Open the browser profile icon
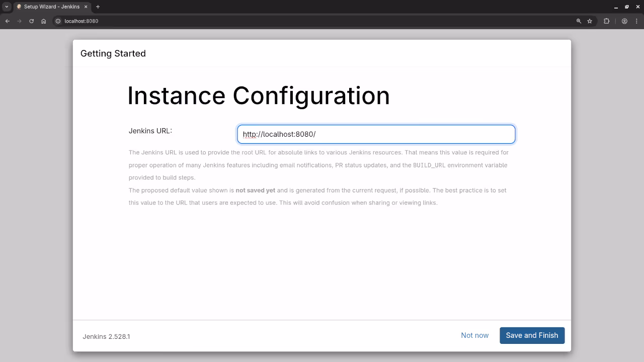 click(624, 21)
